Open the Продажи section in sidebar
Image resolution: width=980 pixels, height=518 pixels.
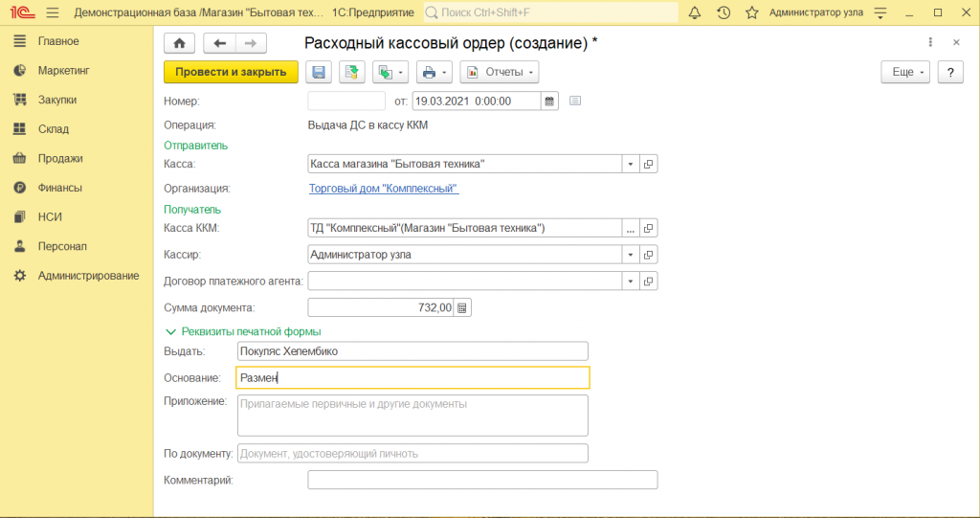(x=59, y=158)
